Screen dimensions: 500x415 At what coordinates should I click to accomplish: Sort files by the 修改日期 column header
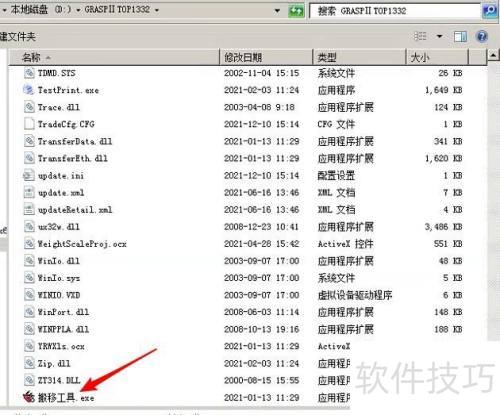point(266,57)
